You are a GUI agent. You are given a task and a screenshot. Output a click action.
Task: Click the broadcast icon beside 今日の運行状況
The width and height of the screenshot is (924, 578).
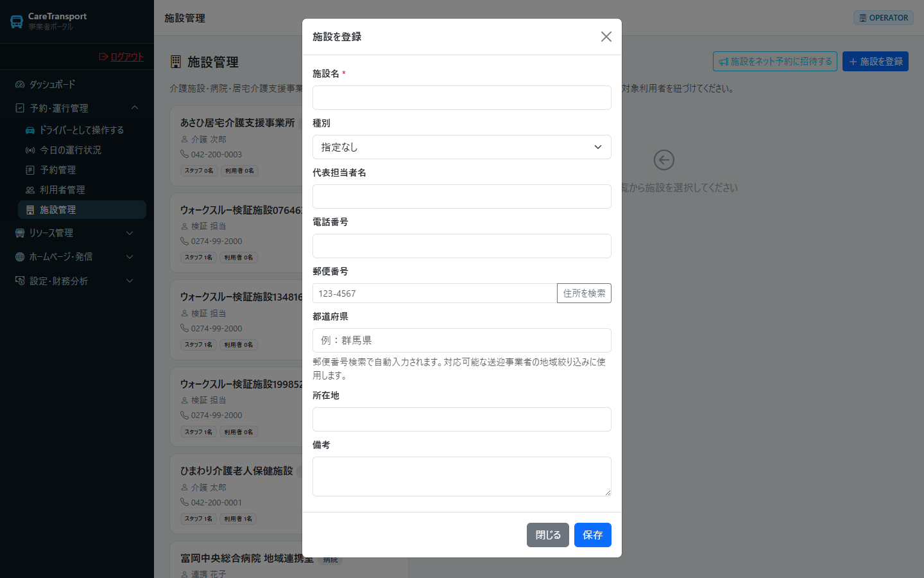30,150
